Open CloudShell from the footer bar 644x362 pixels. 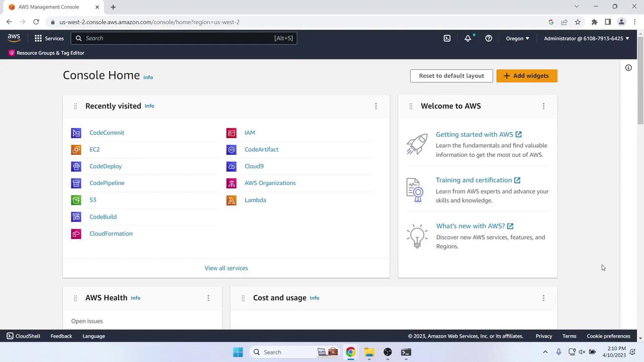(x=23, y=336)
